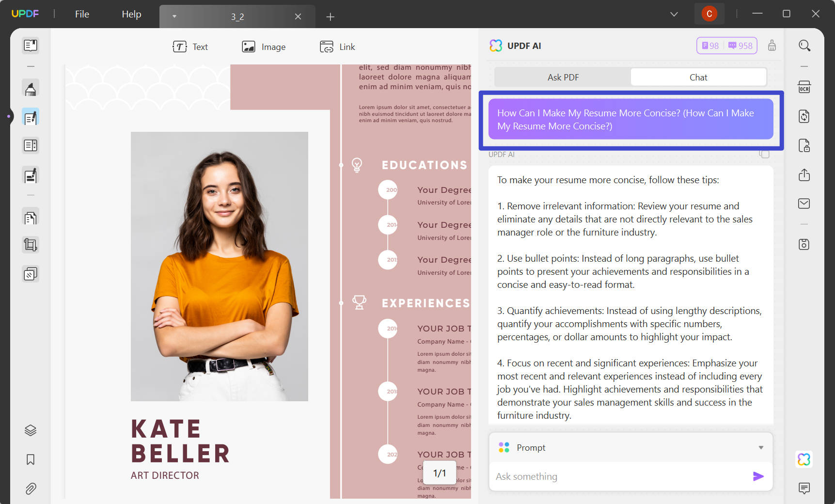Select the Edit PDF tool

[31, 116]
